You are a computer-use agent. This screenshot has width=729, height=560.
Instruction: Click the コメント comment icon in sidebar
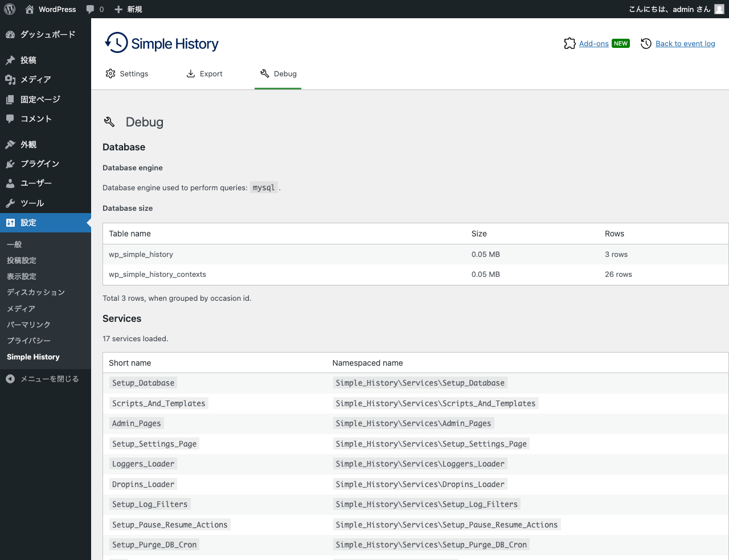pyautogui.click(x=10, y=118)
